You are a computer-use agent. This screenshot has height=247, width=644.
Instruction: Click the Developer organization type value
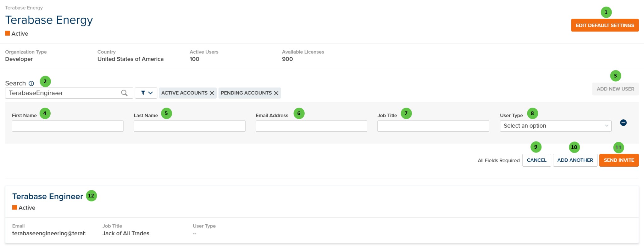pyautogui.click(x=19, y=59)
